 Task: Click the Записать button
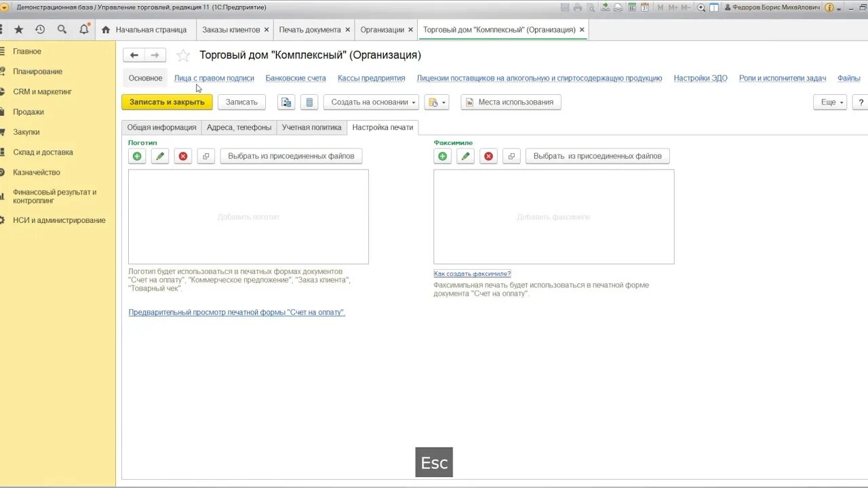(x=241, y=102)
